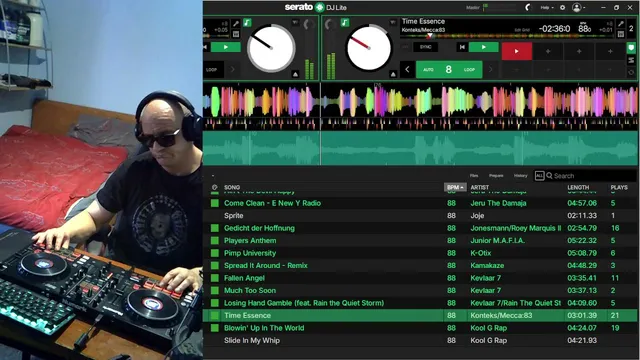Select the Pimp University row

pyautogui.click(x=420, y=253)
